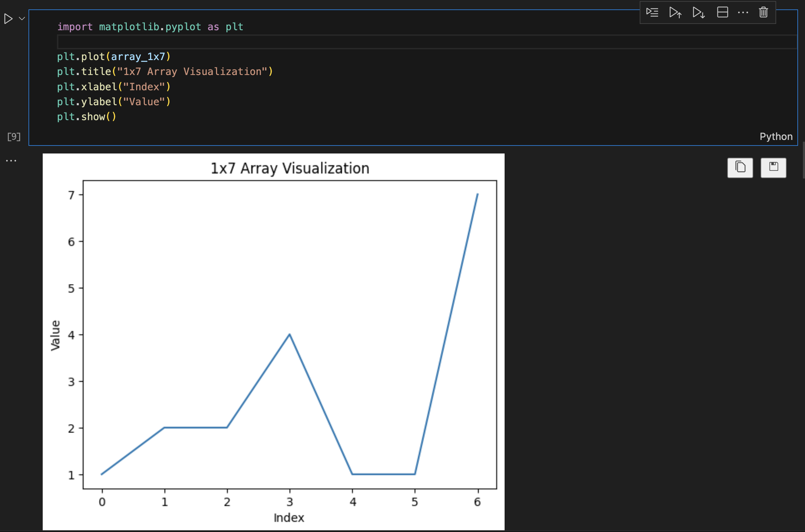Click the execution count [9] label
805x532 pixels.
(14, 136)
